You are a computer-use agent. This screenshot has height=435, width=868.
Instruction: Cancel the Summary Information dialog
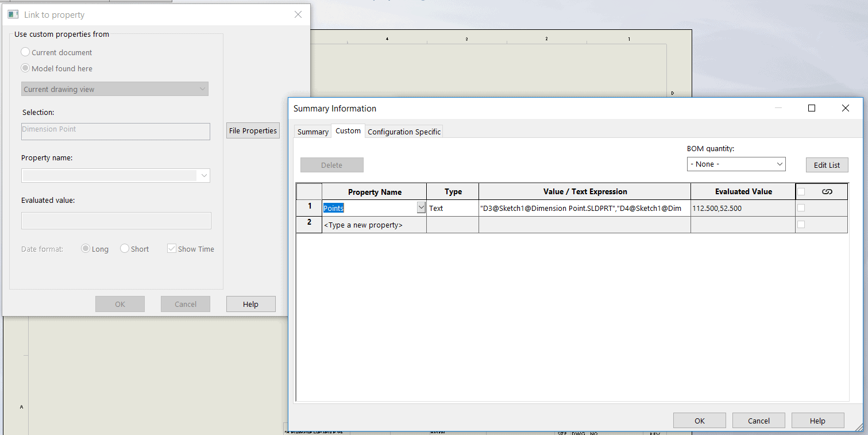pos(759,421)
